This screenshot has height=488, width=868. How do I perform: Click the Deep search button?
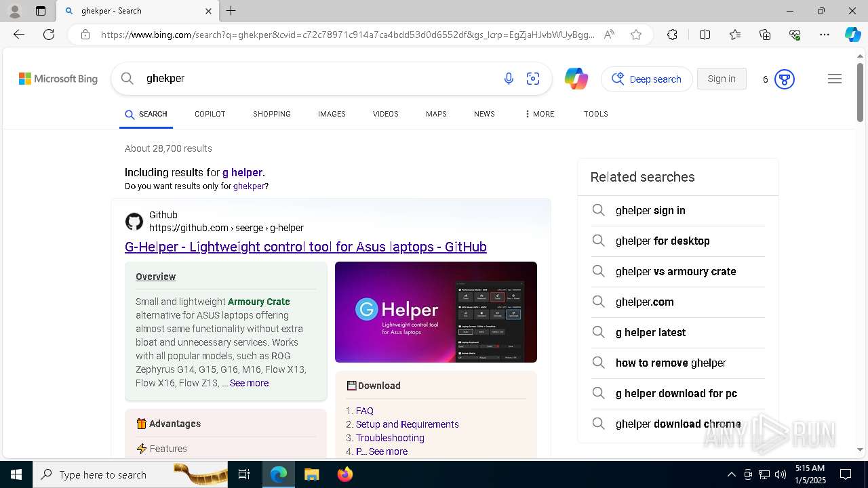coord(646,79)
